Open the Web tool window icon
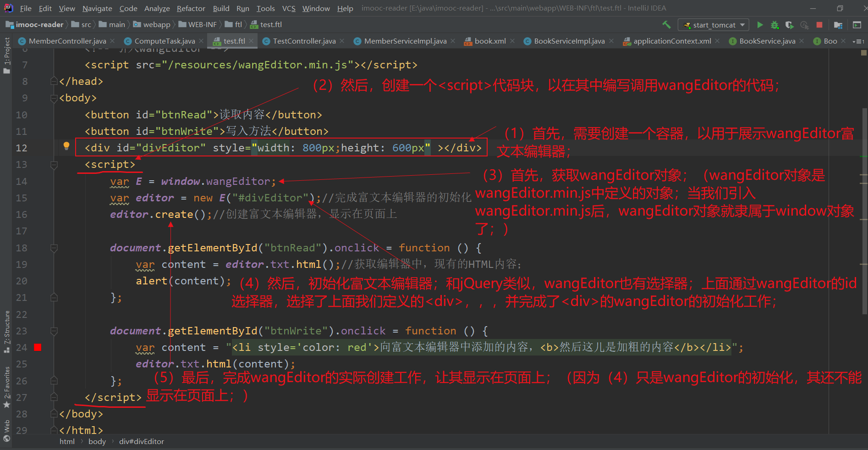This screenshot has height=450, width=868. [x=7, y=426]
